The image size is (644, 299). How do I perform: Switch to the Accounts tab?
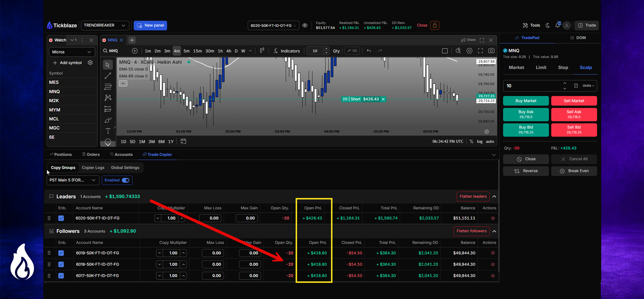pos(121,154)
